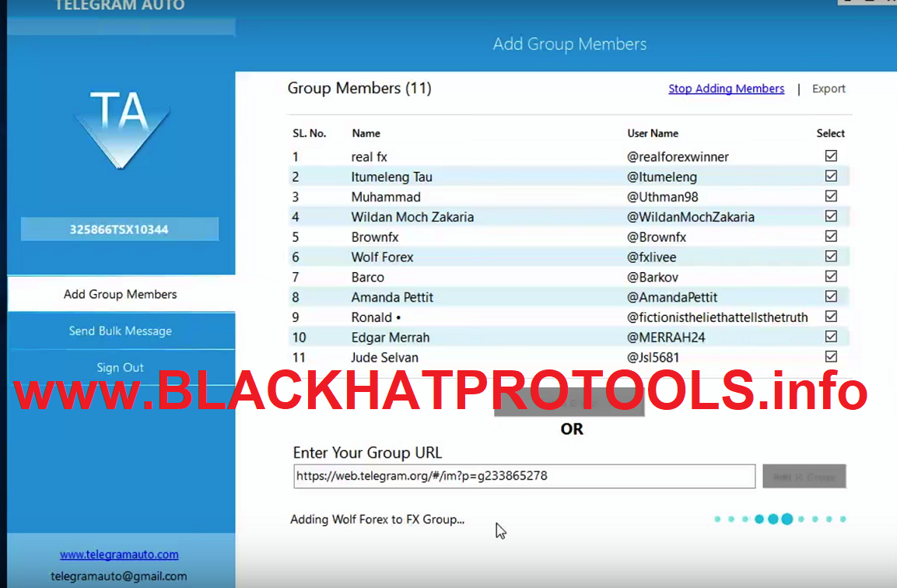Viewport: 897px width, 588px height.
Task: Uncheck the checkbox for real fx
Action: (x=831, y=156)
